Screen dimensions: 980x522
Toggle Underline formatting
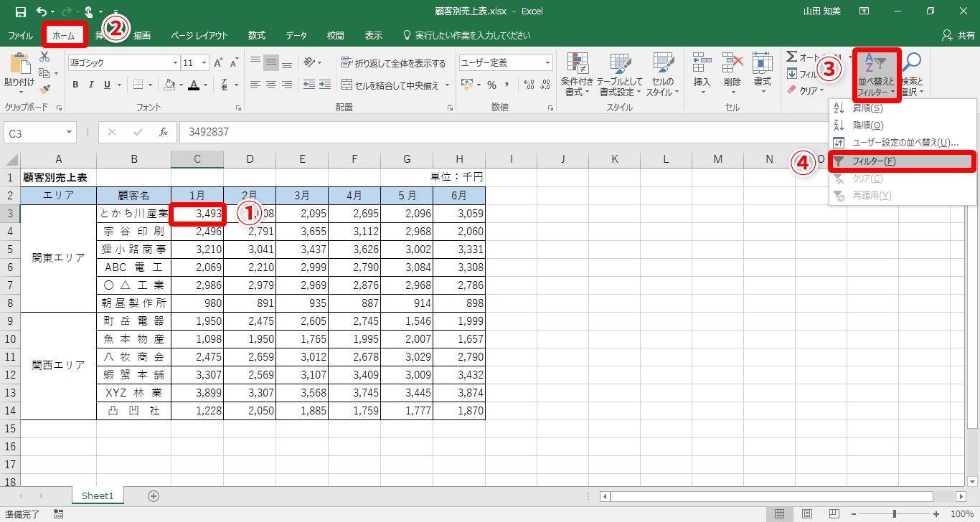107,85
